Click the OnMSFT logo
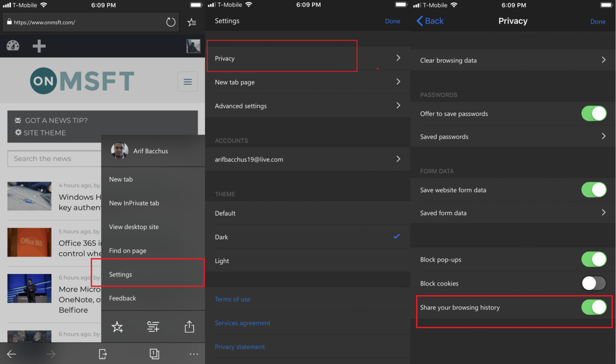616x364 pixels. [82, 81]
